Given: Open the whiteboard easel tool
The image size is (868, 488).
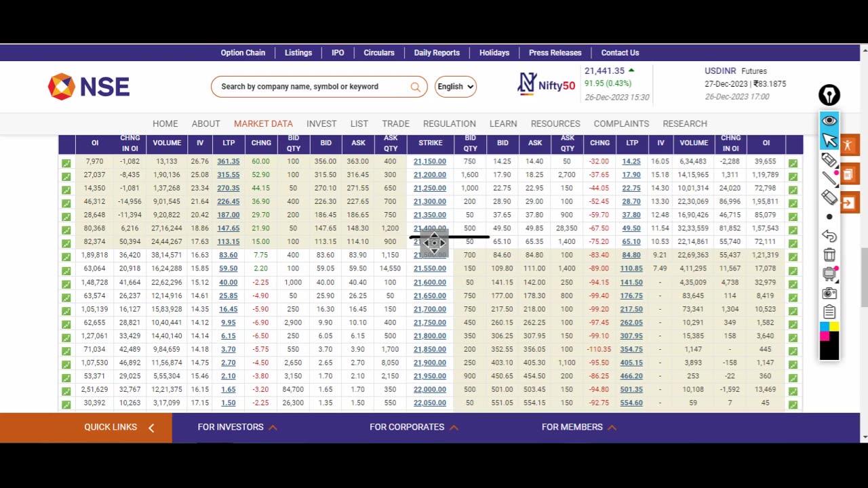Looking at the screenshot, I should (829, 274).
